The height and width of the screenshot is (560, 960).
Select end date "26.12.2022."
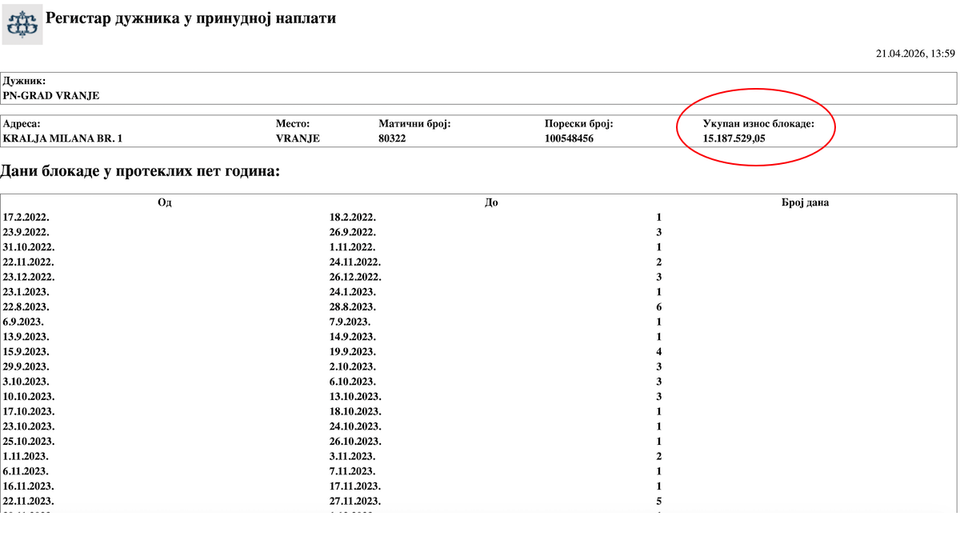tap(355, 277)
